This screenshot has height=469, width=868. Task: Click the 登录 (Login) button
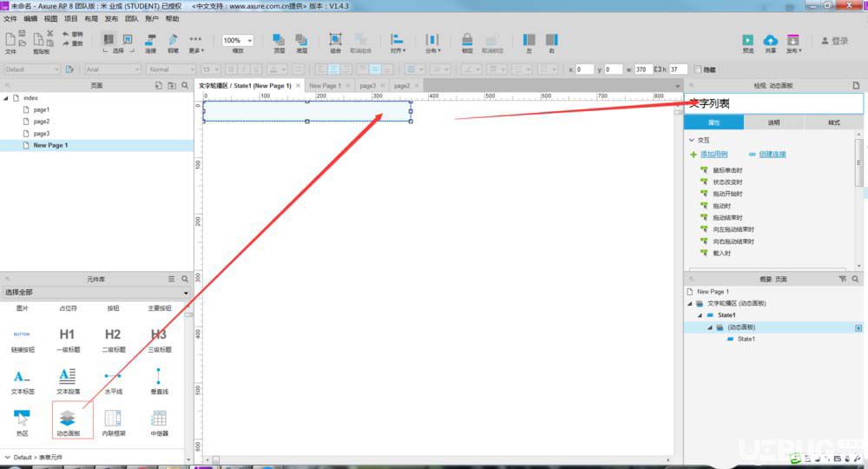[835, 41]
